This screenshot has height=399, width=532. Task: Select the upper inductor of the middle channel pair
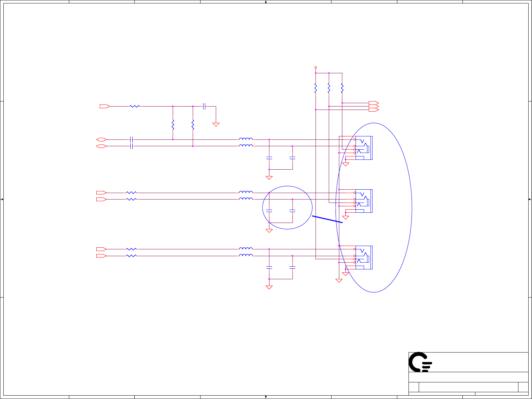coord(246,192)
